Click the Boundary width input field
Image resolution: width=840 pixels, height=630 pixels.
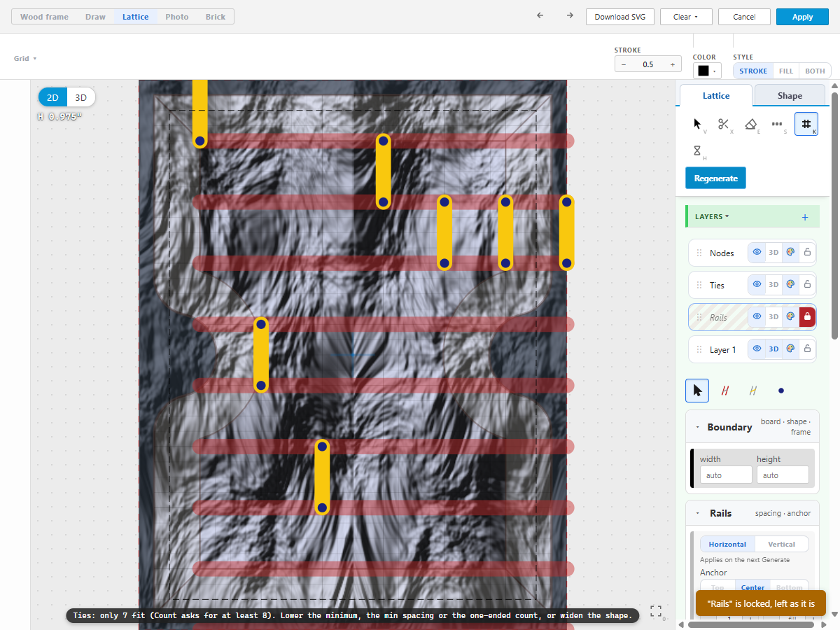click(726, 475)
